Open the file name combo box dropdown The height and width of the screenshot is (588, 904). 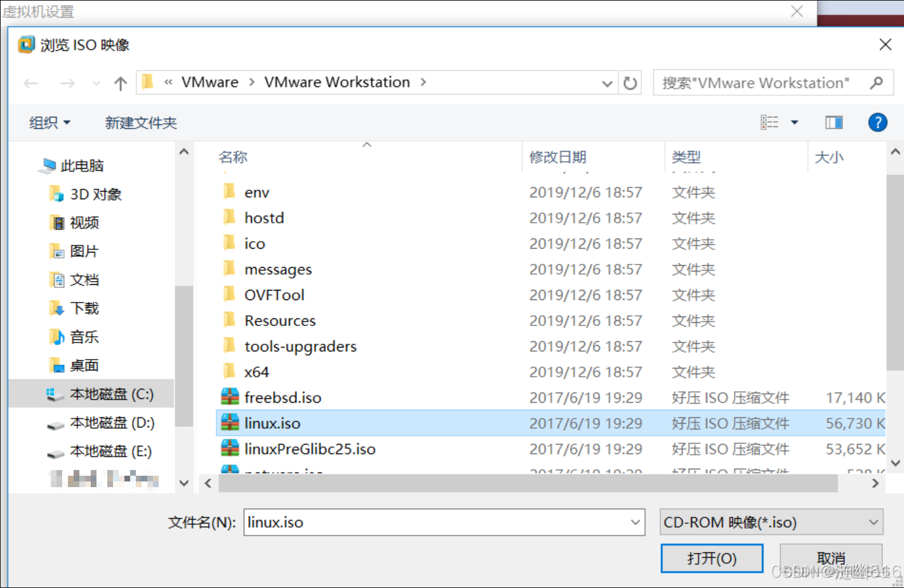click(x=635, y=522)
